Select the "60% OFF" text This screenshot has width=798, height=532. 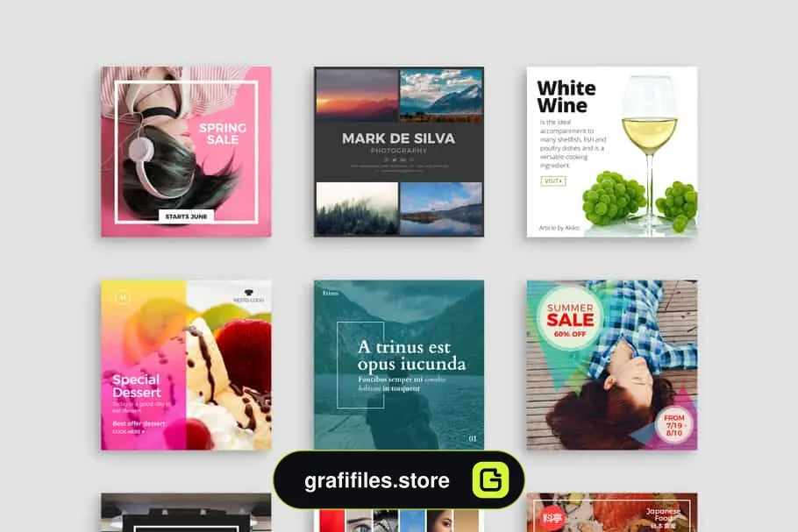click(x=570, y=334)
